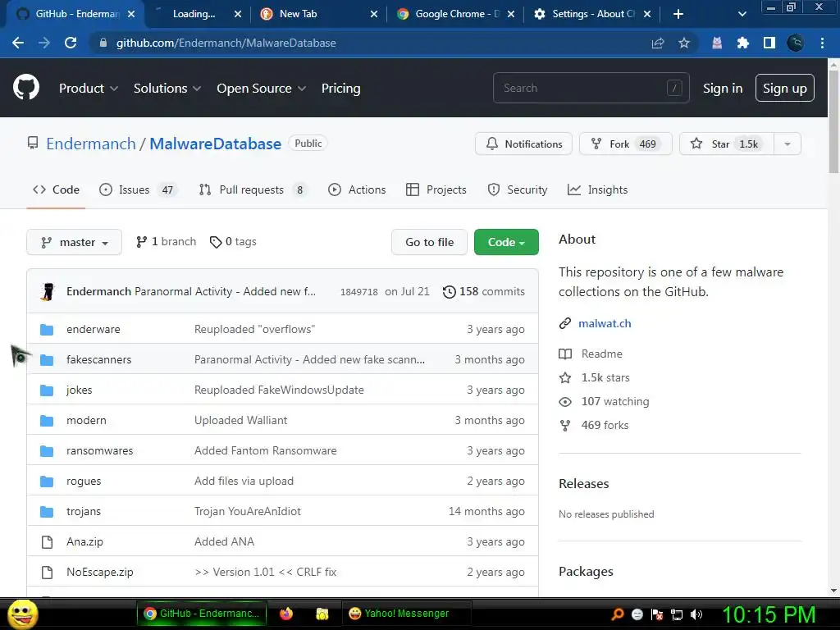840x630 pixels.
Task: Click the flag icon in system tray
Action: 657,614
